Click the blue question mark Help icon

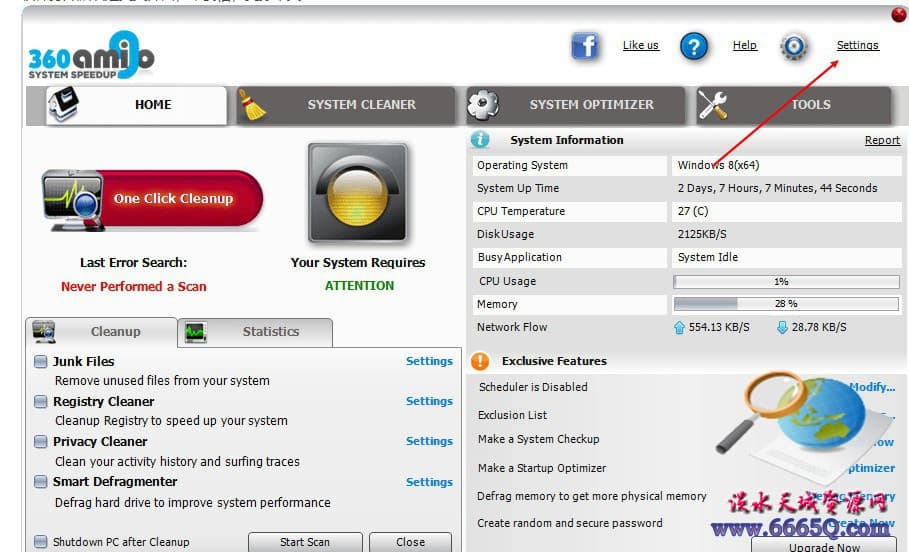[693, 46]
